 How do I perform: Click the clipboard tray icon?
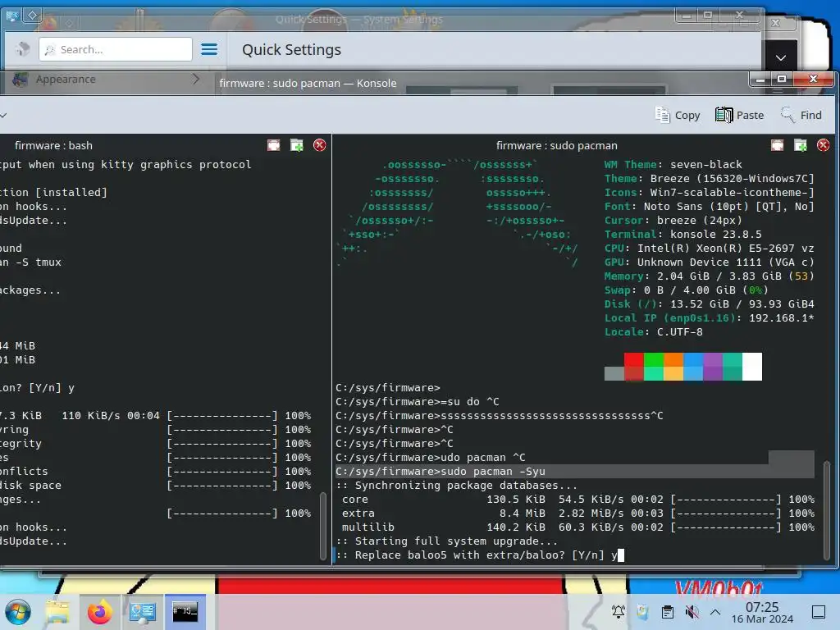tap(668, 612)
